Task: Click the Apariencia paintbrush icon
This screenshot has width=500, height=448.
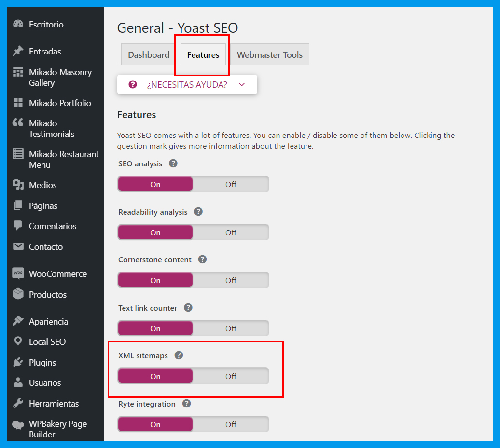Action: click(x=18, y=321)
